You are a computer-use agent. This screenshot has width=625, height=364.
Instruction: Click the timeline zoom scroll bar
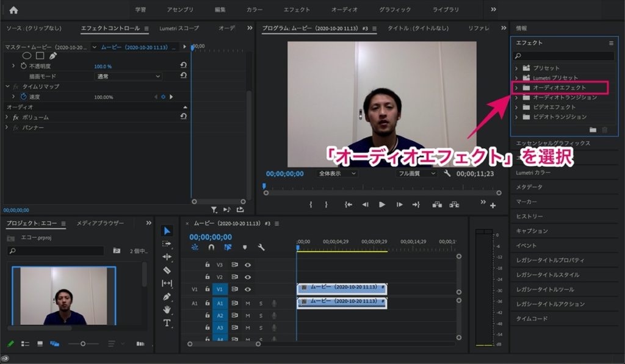224,344
